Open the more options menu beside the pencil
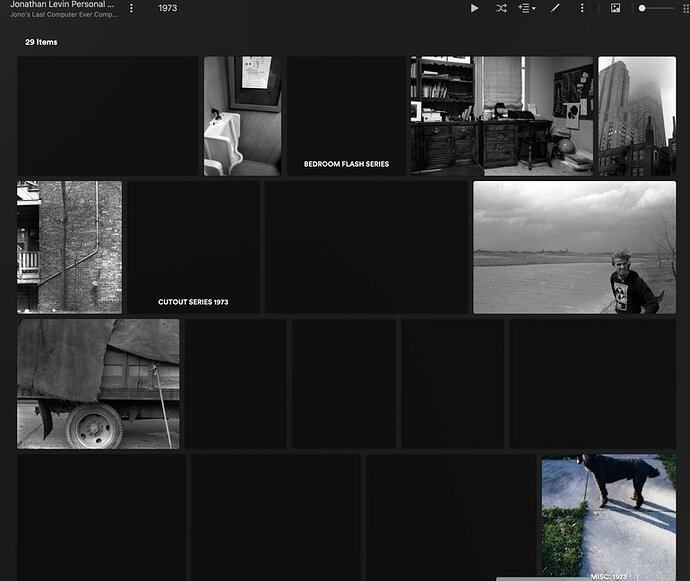This screenshot has width=690, height=581. pos(582,8)
